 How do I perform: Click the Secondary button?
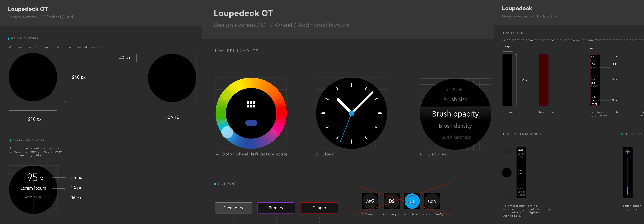coord(233,208)
